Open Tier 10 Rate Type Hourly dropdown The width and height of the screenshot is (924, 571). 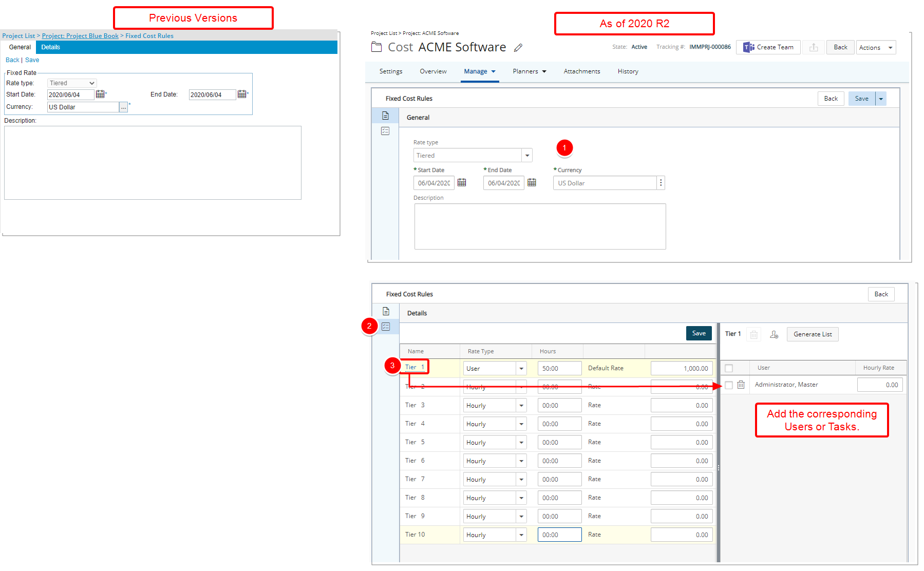[521, 535]
